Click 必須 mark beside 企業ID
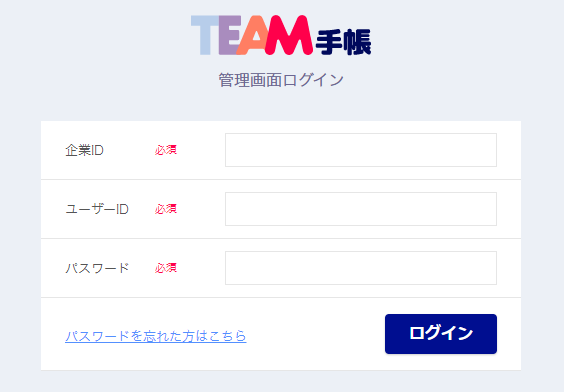The image size is (564, 392). (x=166, y=150)
